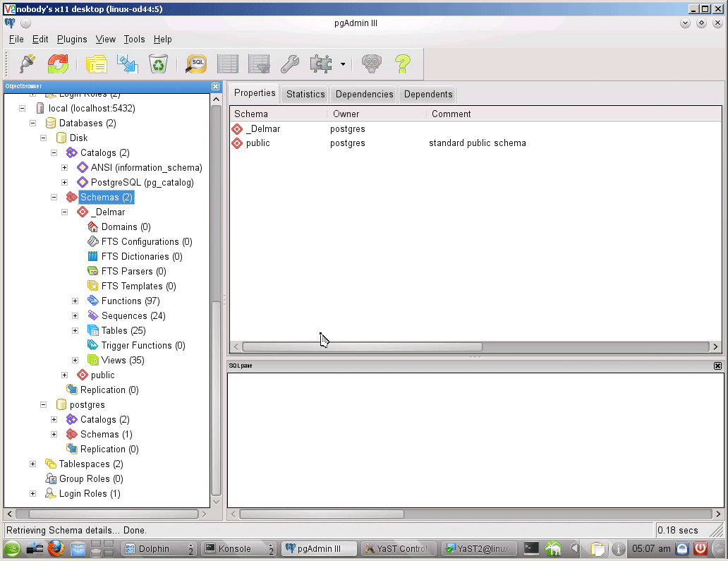The height and width of the screenshot is (561, 728).
Task: Collapse the local (localhost:5432) server node
Action: [x=22, y=108]
